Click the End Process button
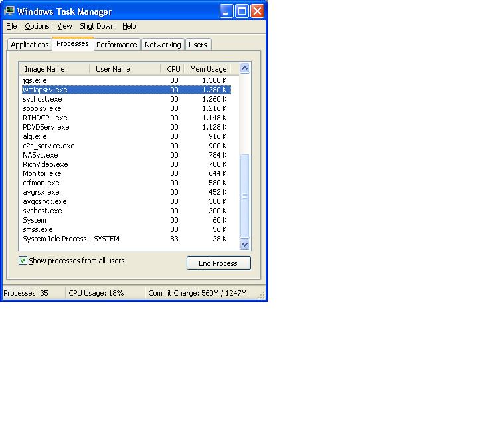Screen dimensions: 504x438 tap(218, 263)
